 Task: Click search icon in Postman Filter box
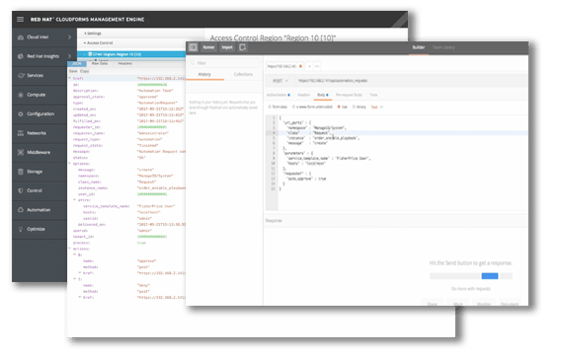193,63
